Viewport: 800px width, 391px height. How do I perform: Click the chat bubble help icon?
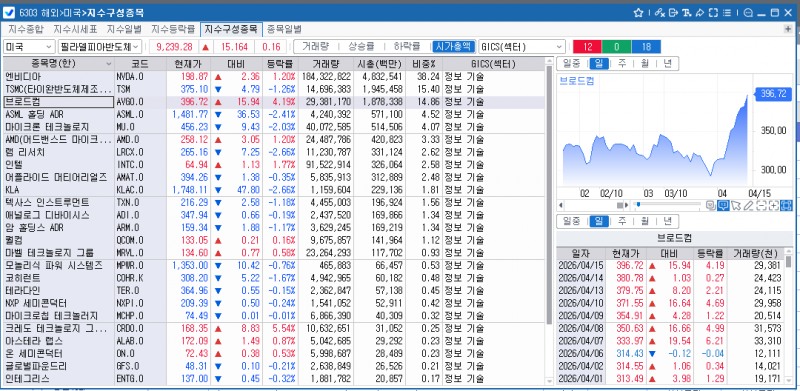click(x=748, y=13)
